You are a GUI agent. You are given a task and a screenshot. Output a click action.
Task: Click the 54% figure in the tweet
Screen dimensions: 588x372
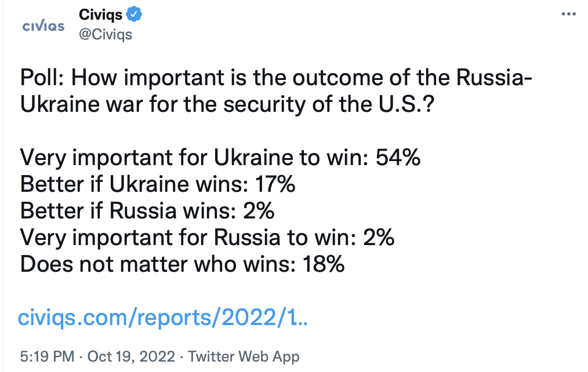(398, 158)
